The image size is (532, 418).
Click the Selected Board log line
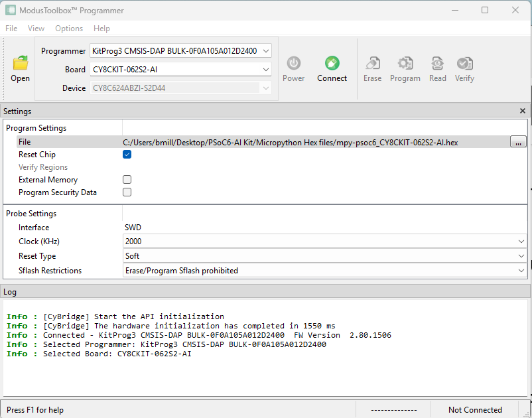point(99,354)
